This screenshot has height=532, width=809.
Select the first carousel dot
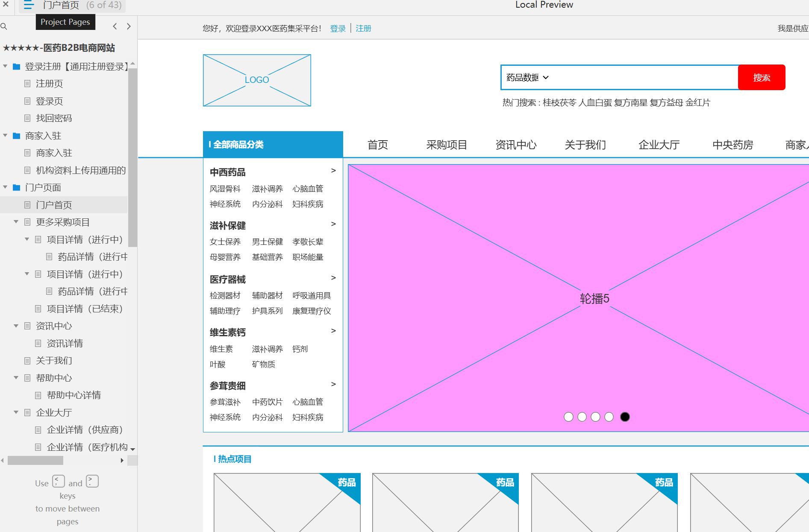[568, 417]
